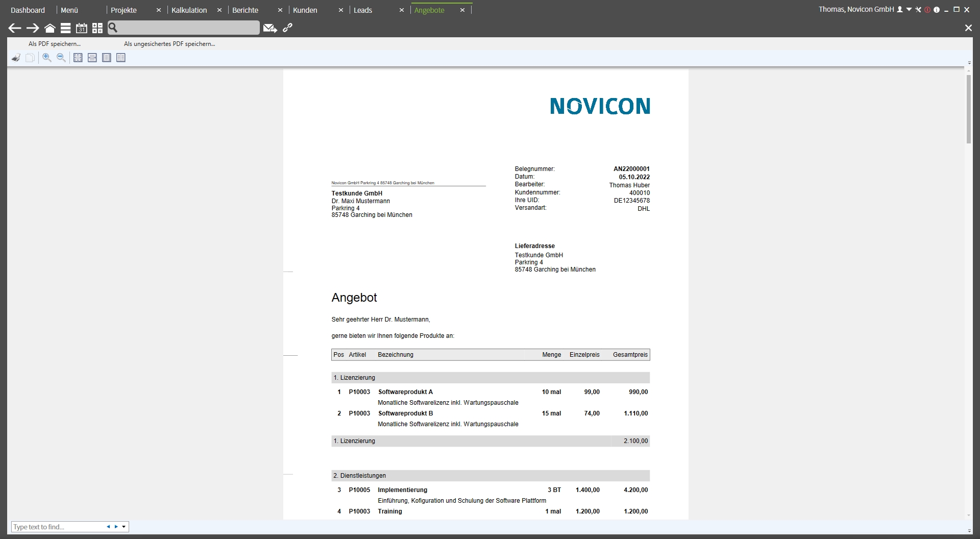Send document via the envelope arrow icon

270,28
